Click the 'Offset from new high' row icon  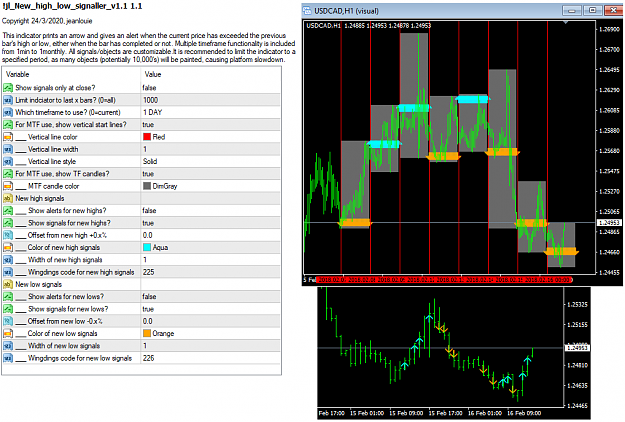8,235
